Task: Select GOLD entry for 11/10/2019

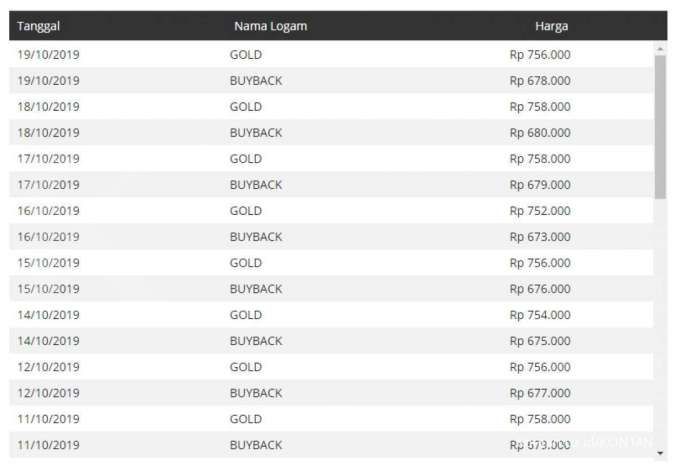Action: coord(246,419)
